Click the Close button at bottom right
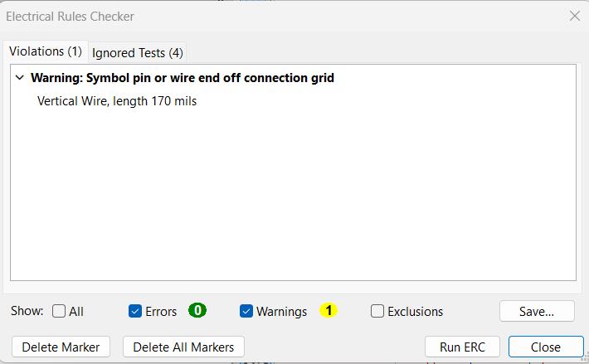This screenshot has width=589, height=364. tap(546, 347)
